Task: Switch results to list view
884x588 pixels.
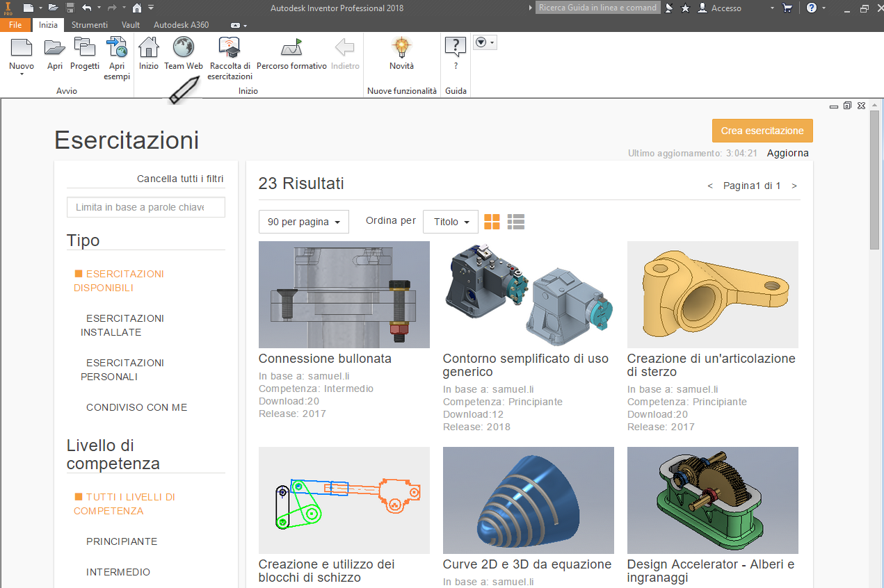Action: point(516,222)
